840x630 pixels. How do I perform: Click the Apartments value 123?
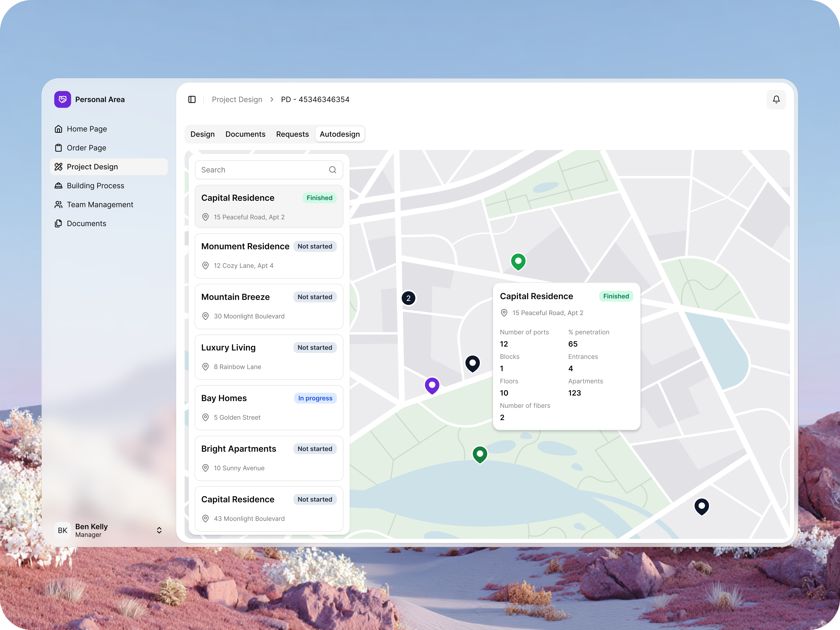(574, 393)
